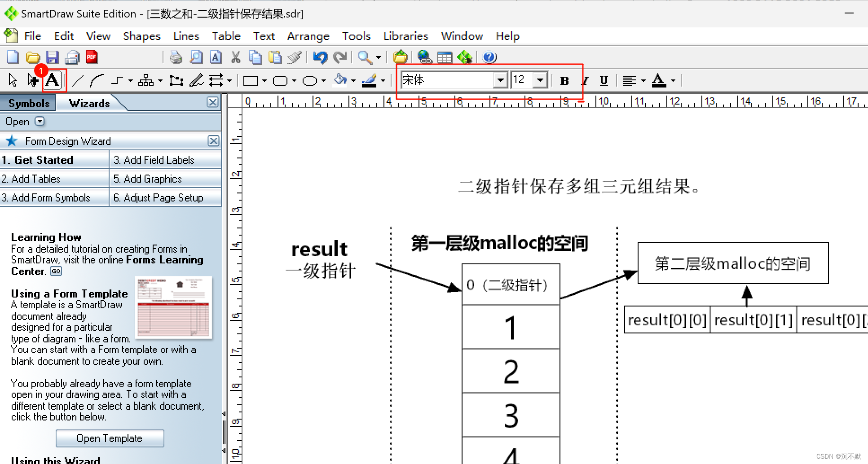
Task: Click the globe hyperlink icon
Action: (x=424, y=57)
